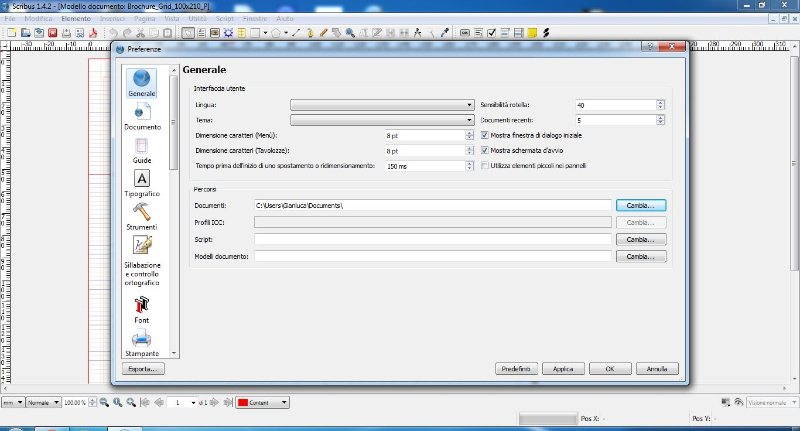Open the Script menu
This screenshot has height=431, width=800.
click(224, 19)
